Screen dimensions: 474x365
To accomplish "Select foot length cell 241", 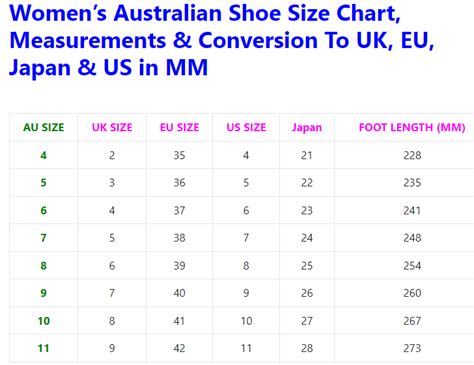I will pos(412,211).
